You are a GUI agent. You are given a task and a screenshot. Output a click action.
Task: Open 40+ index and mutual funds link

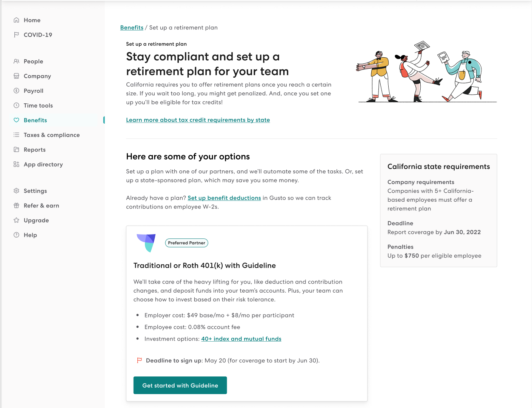coord(241,339)
